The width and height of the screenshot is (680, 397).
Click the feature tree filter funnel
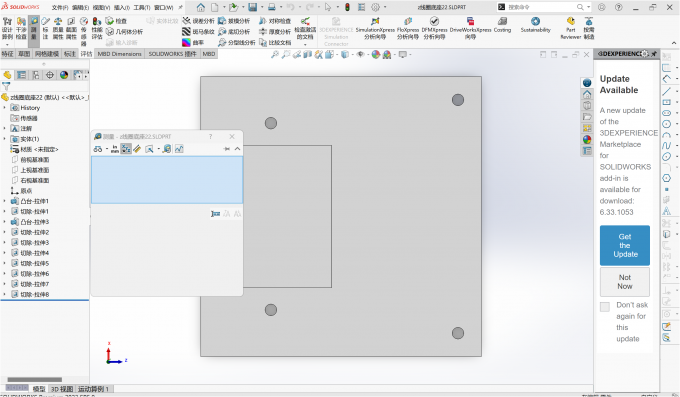[6, 86]
